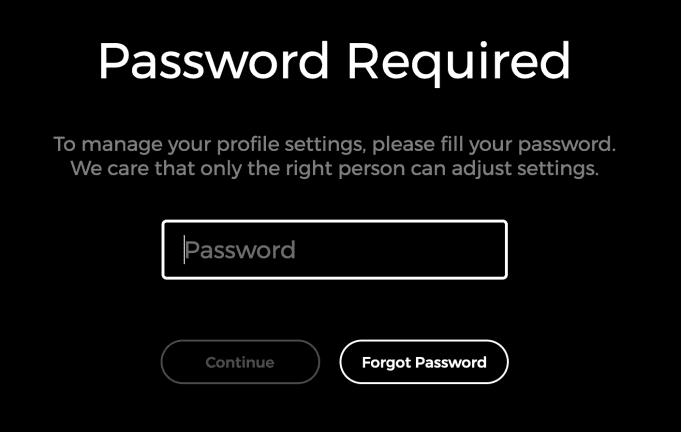Focus the box showing the Password placeholder

pyautogui.click(x=334, y=250)
